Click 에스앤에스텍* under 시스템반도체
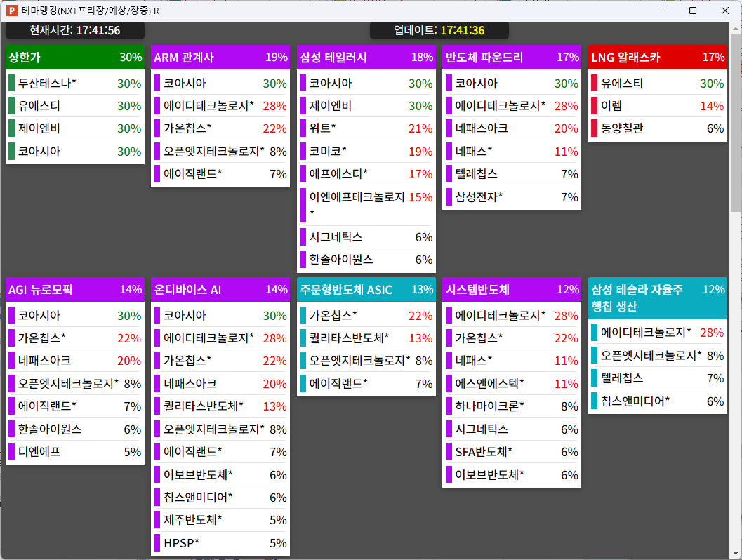Screen dimensions: 742x560 tap(512, 384)
